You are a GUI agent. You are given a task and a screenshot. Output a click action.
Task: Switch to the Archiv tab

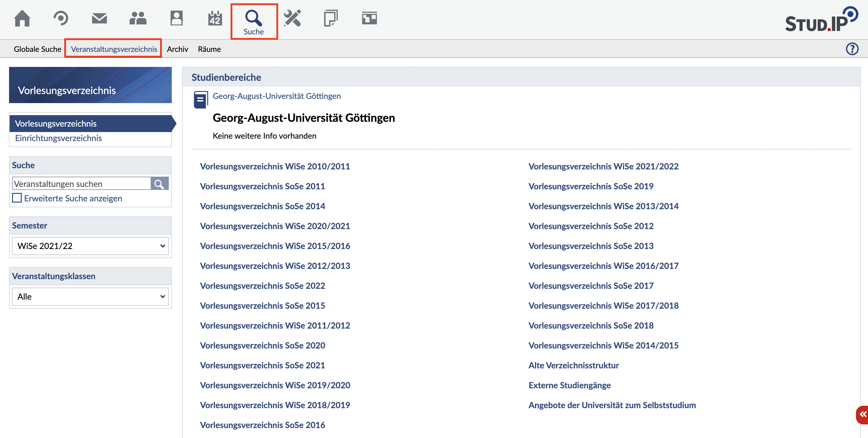[x=177, y=49]
